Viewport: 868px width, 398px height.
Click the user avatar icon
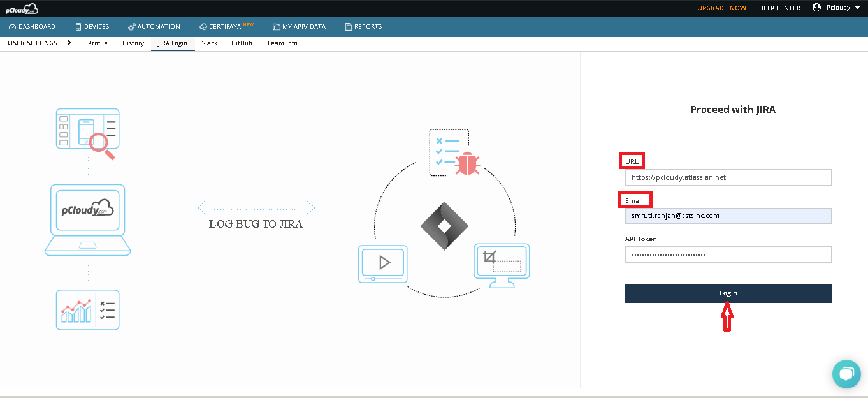click(816, 8)
